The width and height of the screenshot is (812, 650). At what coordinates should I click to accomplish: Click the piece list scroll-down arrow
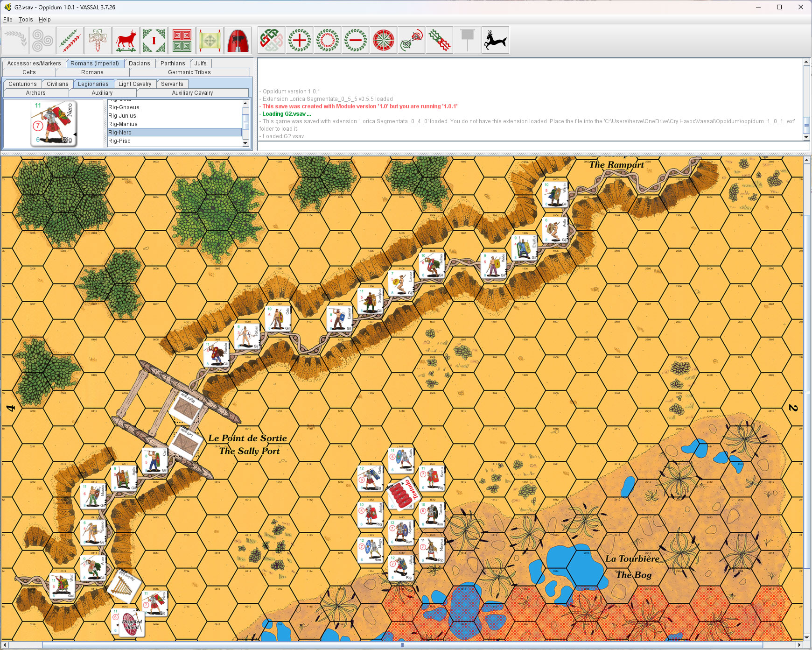[245, 144]
